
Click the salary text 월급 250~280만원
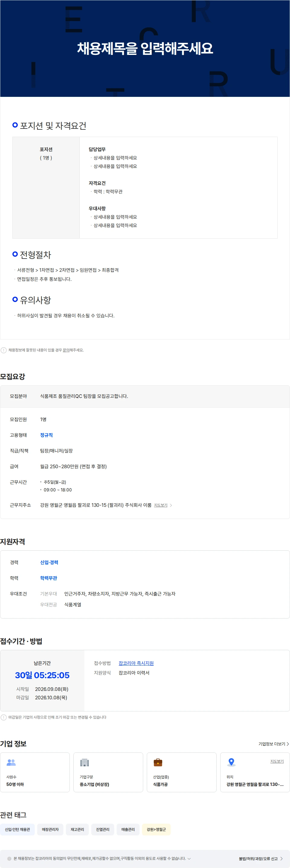pos(73,466)
